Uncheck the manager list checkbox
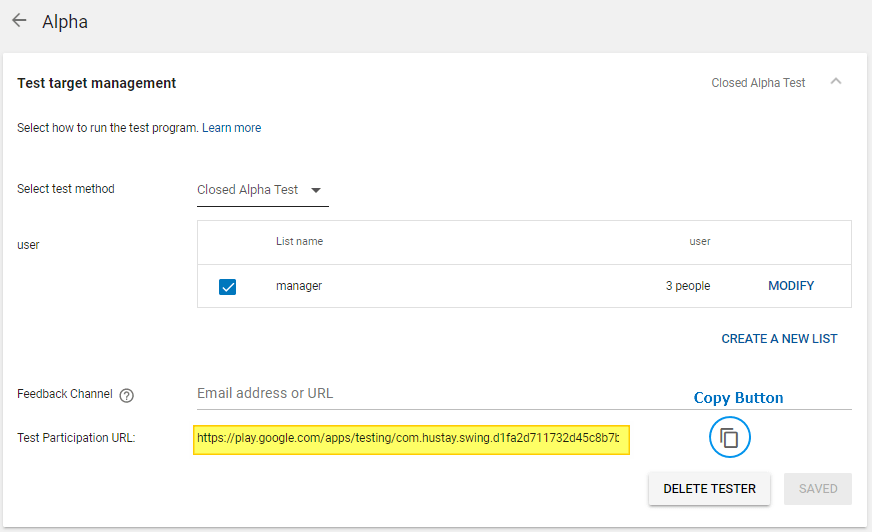 pos(228,287)
